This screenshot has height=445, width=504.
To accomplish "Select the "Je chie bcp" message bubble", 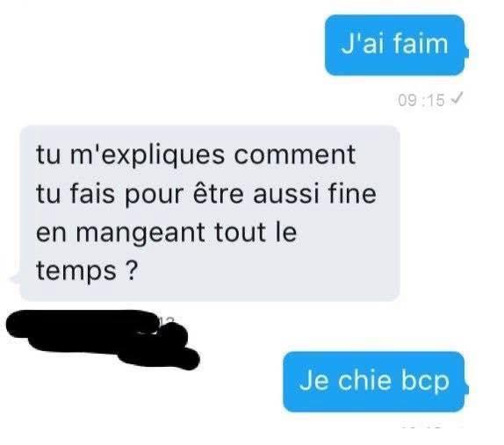I will [x=375, y=382].
